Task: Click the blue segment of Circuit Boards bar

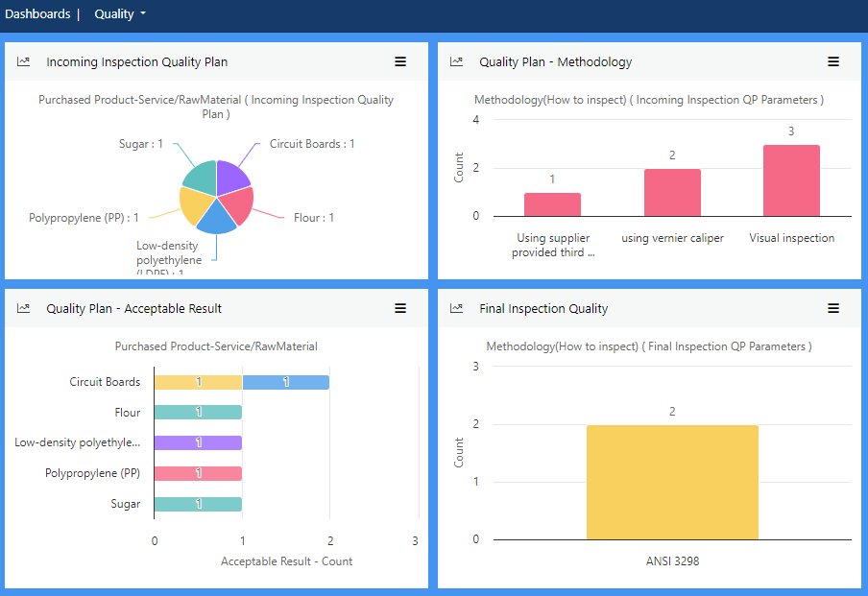Action: pos(285,382)
